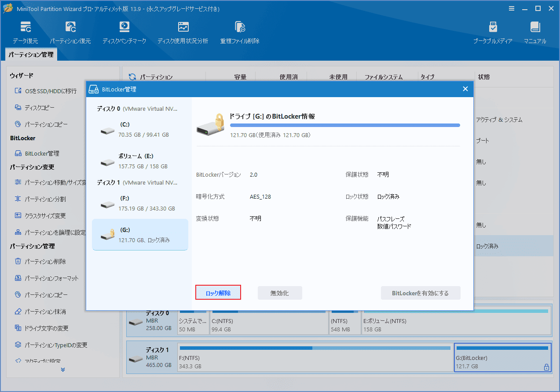Viewport: 560px width, 392px height.
Task: Choose パーティション移動/サイズ変更 option
Action: [x=50, y=182]
